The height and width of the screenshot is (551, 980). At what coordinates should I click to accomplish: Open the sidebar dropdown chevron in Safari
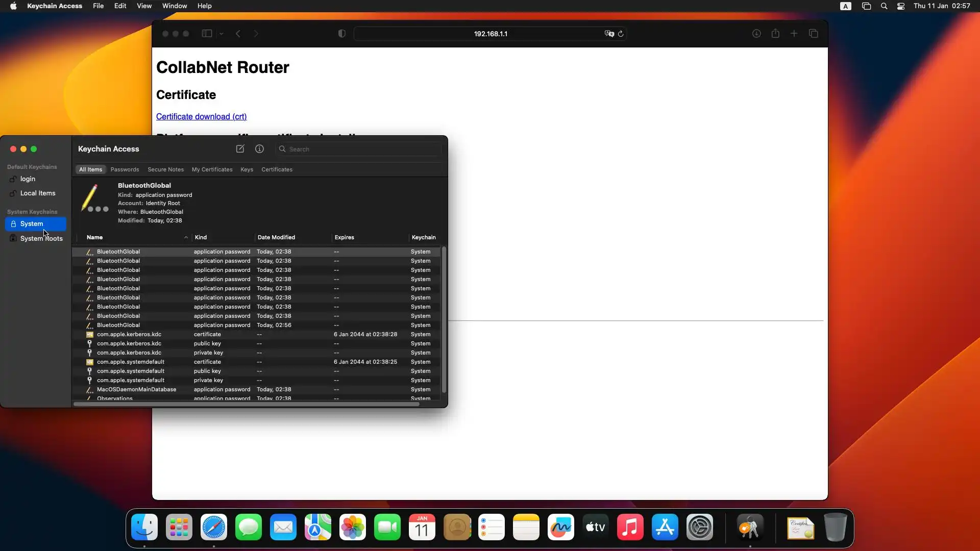(x=222, y=34)
